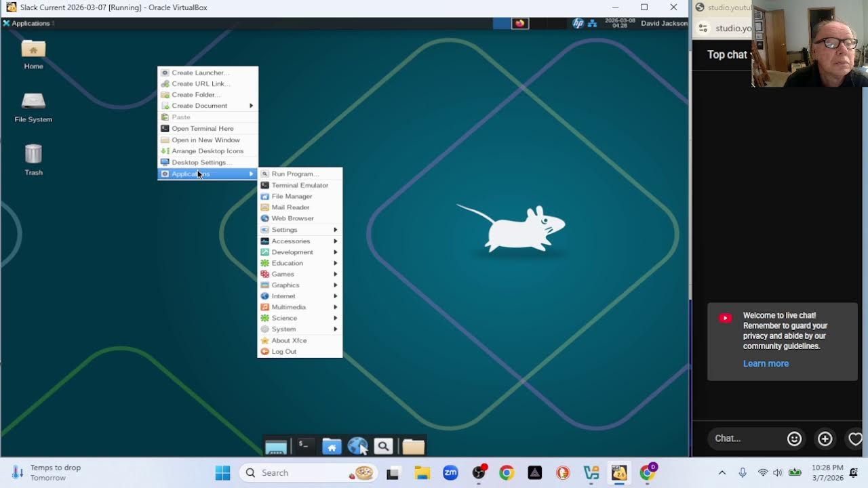This screenshot has width=868, height=488.
Task: Expand the Games submenu
Action: [x=300, y=274]
